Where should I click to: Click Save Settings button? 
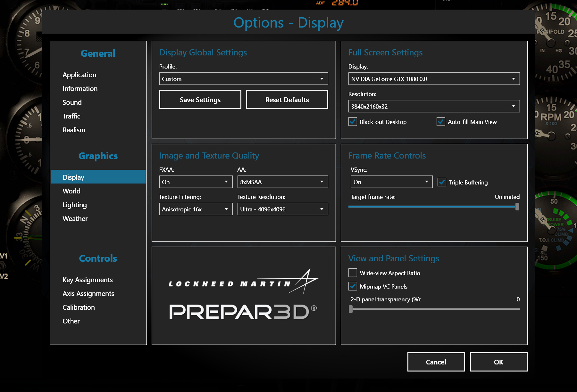pos(200,100)
